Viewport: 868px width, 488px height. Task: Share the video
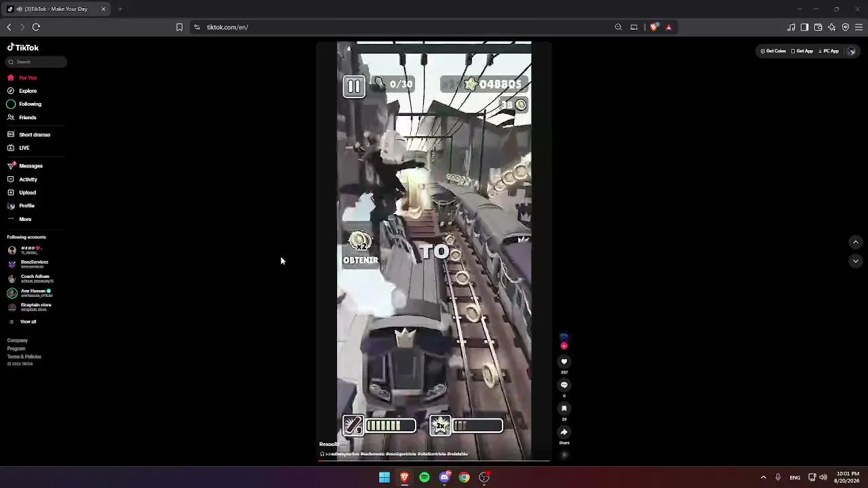(564, 432)
